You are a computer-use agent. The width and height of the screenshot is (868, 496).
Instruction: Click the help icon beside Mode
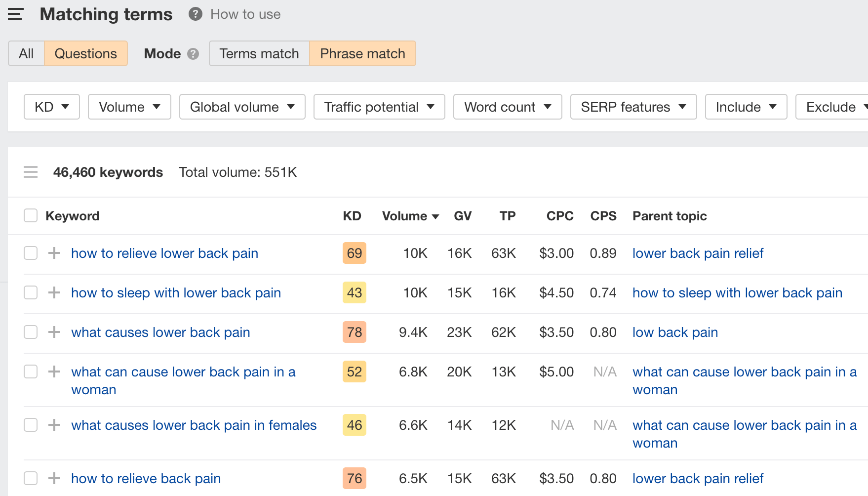pos(194,54)
